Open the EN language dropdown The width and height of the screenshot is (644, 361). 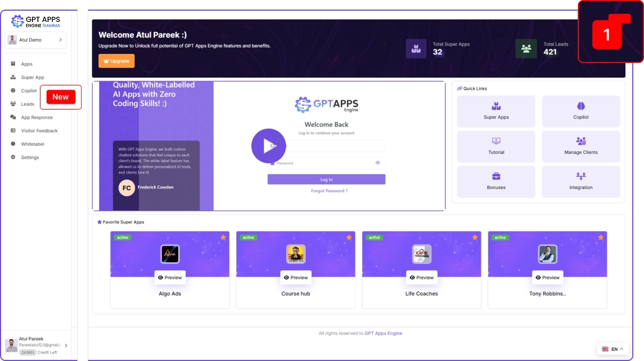pyautogui.click(x=613, y=349)
